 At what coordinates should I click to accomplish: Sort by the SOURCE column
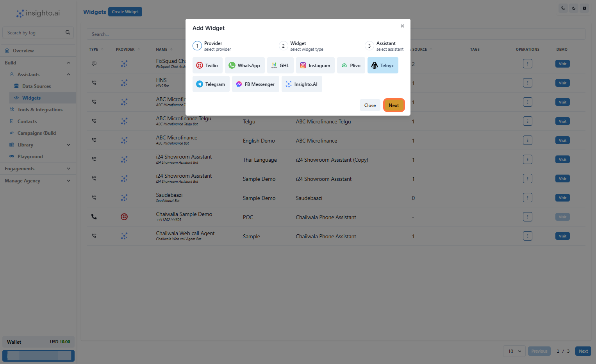[x=422, y=50]
